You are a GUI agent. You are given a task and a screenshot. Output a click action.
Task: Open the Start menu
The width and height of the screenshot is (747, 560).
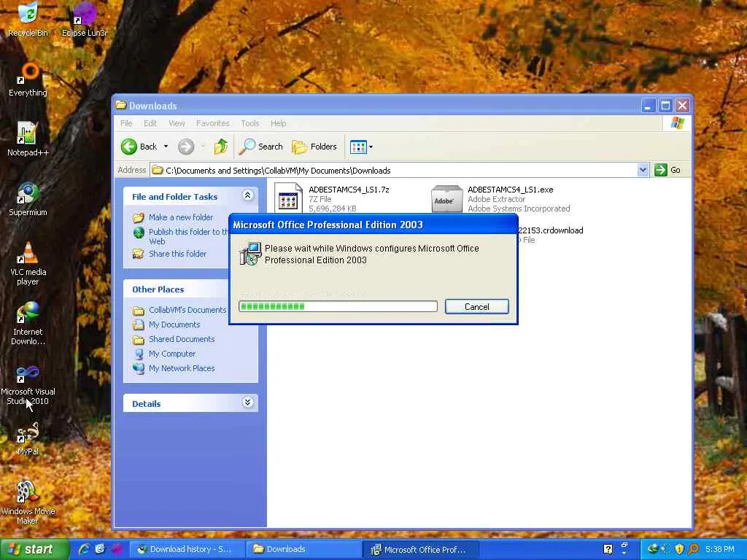coord(34,549)
